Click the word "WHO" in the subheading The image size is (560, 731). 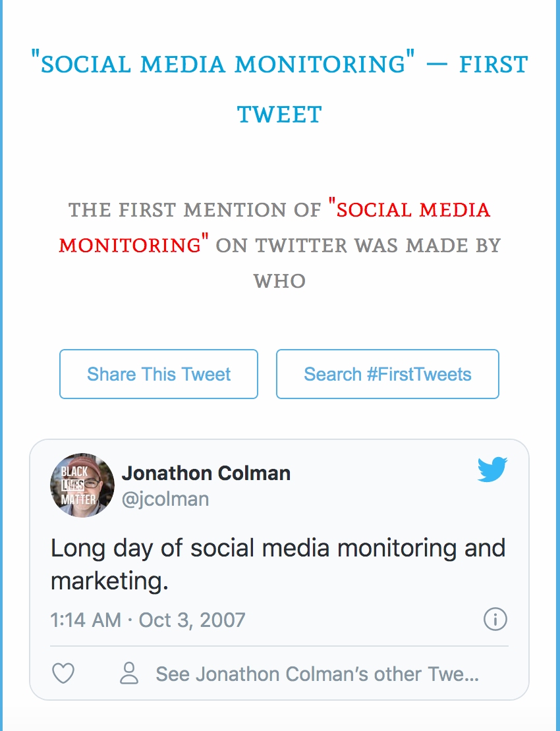coord(280,281)
